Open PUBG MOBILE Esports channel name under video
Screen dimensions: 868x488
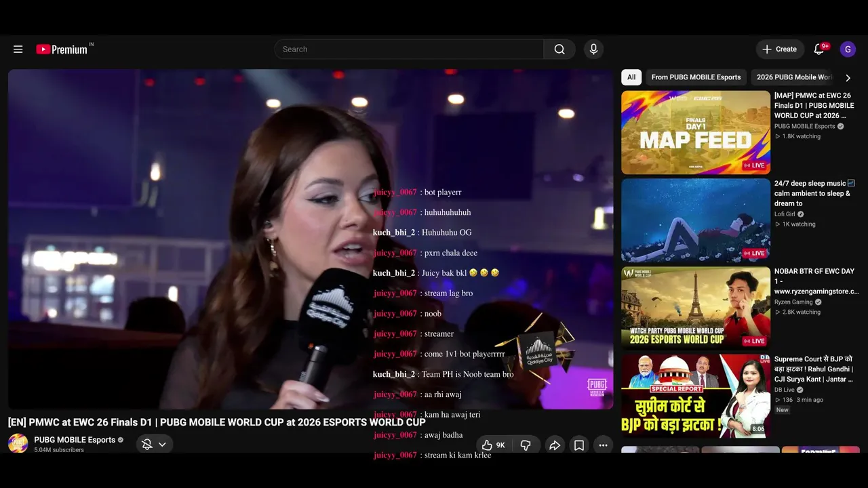click(x=75, y=440)
